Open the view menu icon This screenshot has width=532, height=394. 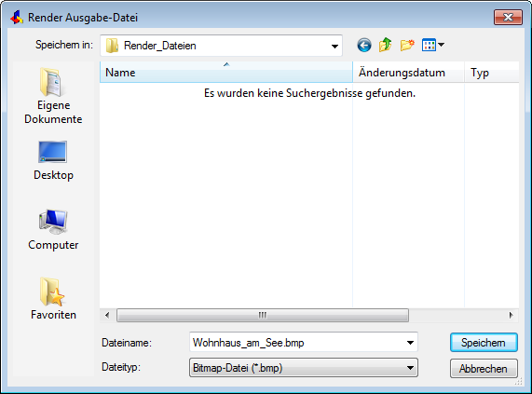point(433,45)
